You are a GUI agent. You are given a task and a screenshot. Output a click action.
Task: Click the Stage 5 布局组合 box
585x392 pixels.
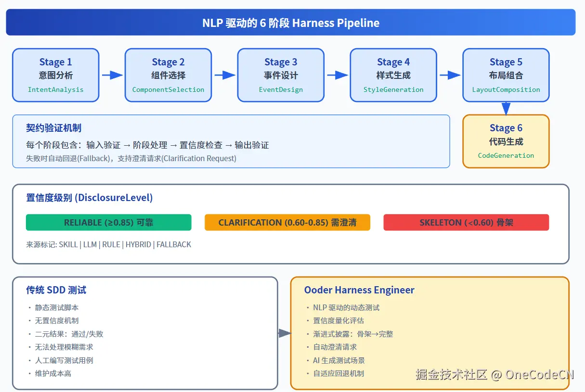coord(506,75)
